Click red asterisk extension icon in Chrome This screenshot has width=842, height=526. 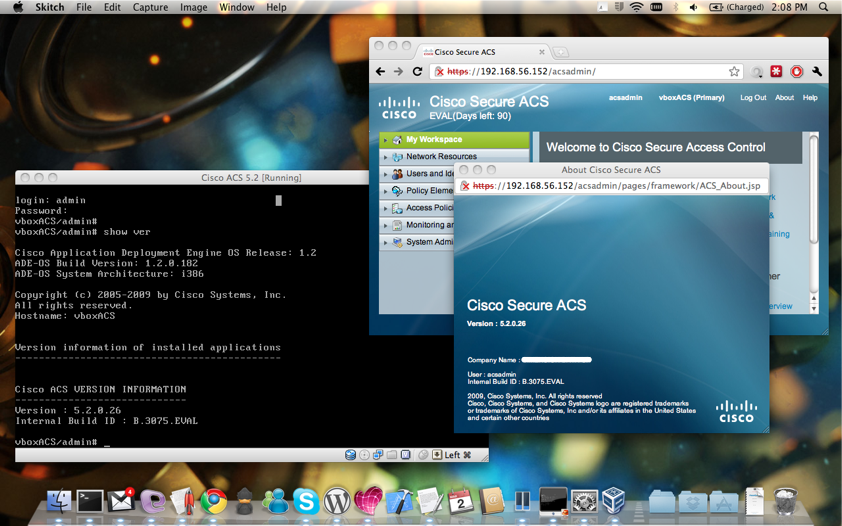[776, 71]
